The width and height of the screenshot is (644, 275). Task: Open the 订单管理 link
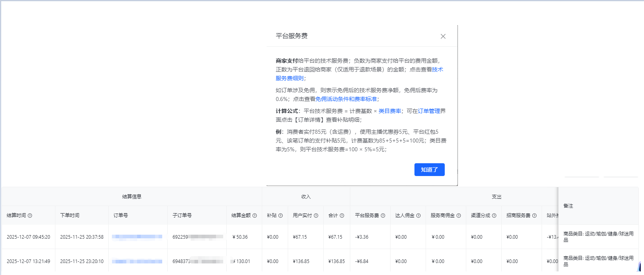coord(429,111)
